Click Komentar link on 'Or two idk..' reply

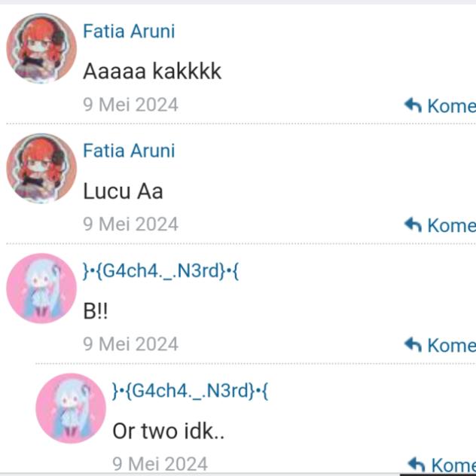(453, 465)
